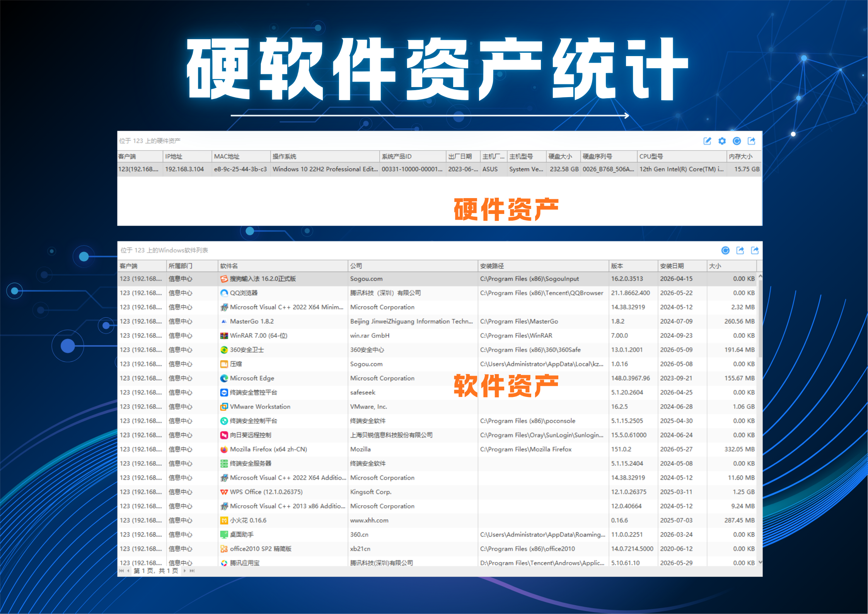Viewport: 868px width, 614px height.
Task: Click the CPU型号 column header
Action: pos(682,156)
